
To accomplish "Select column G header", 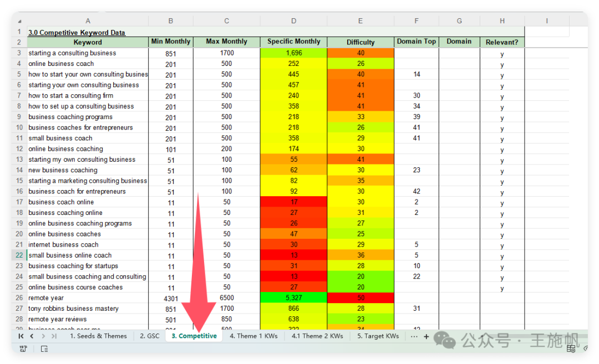I will pyautogui.click(x=459, y=21).
